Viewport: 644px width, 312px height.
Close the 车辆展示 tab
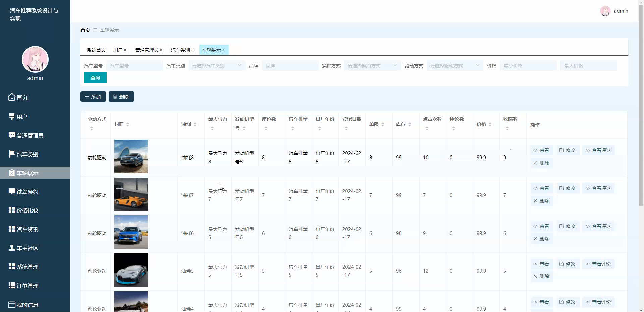(223, 50)
